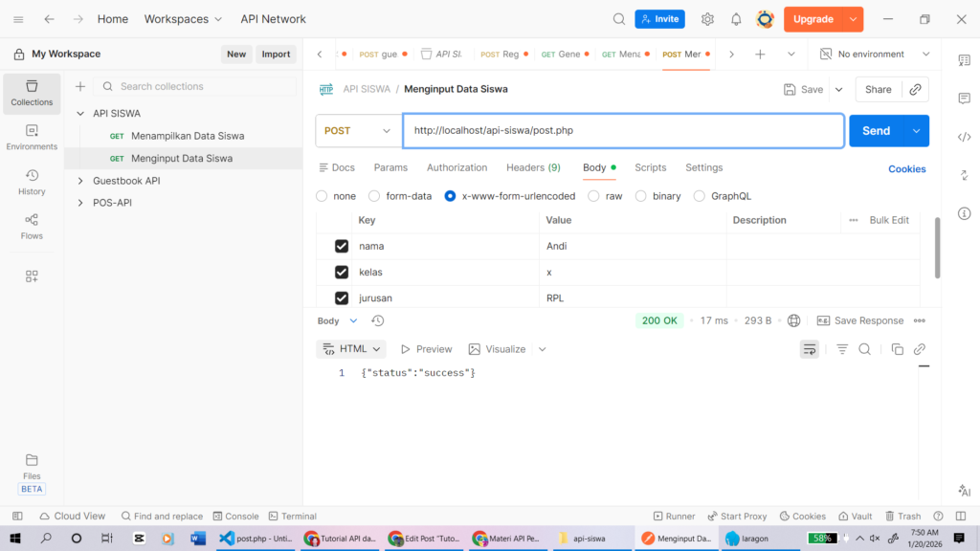Image resolution: width=980 pixels, height=551 pixels.
Task: Open the Flows sidebar panel
Action: [x=32, y=226]
